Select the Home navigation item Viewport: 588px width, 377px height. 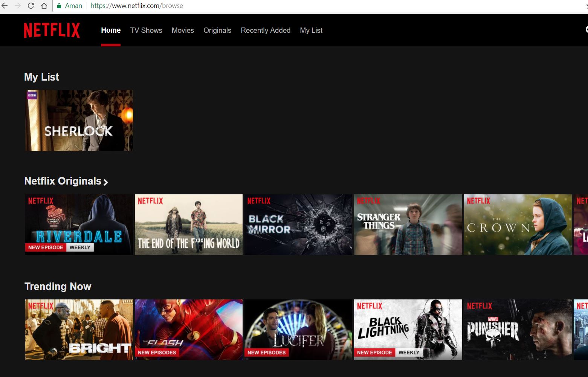111,31
